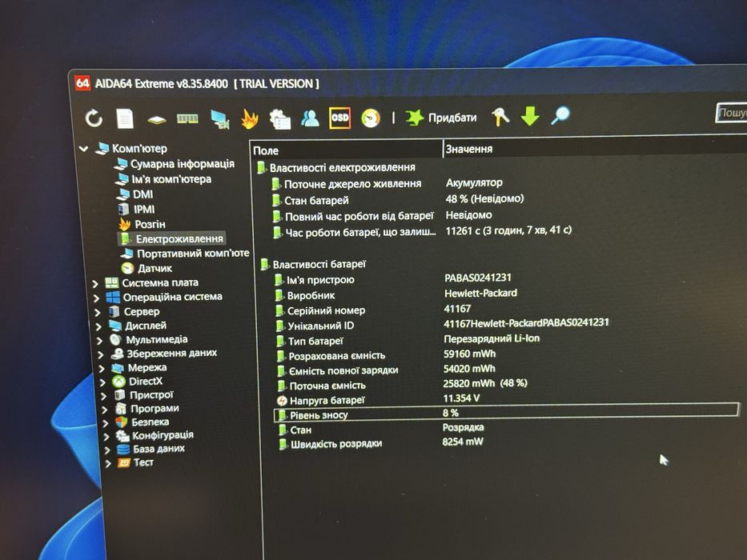Image resolution: width=747 pixels, height=560 pixels.
Task: Expand the Мережа node
Action: click(102, 368)
